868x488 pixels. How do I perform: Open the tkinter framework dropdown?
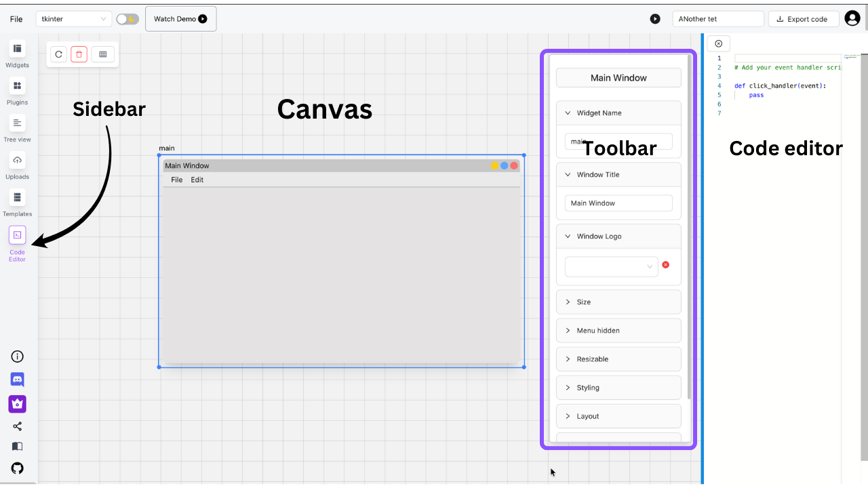tap(74, 19)
